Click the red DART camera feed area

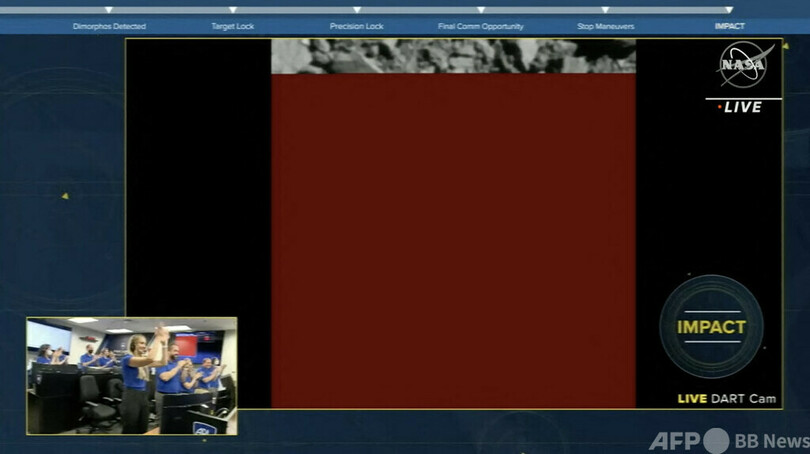click(x=453, y=240)
